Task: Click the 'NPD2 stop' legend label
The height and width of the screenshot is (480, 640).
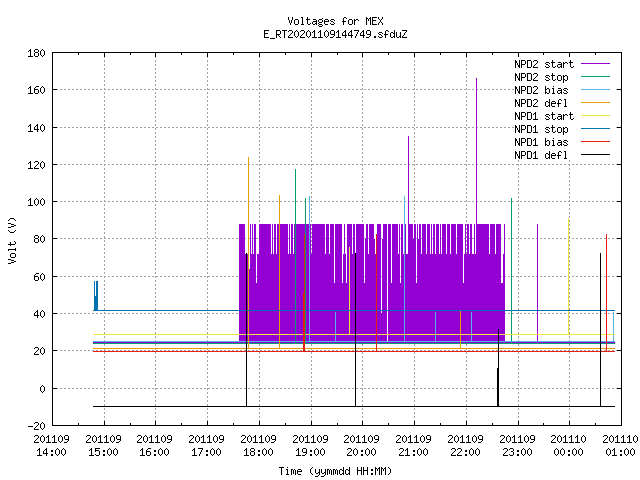Action: pos(541,77)
